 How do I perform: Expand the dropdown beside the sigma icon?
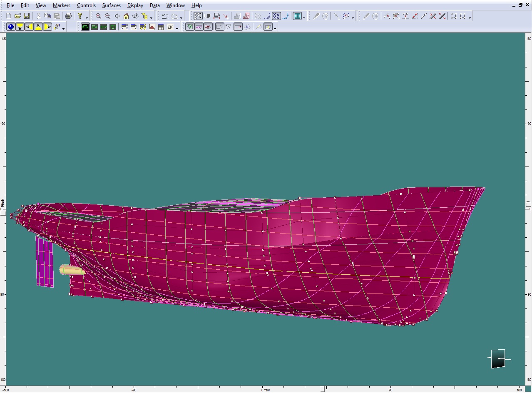click(177, 28)
